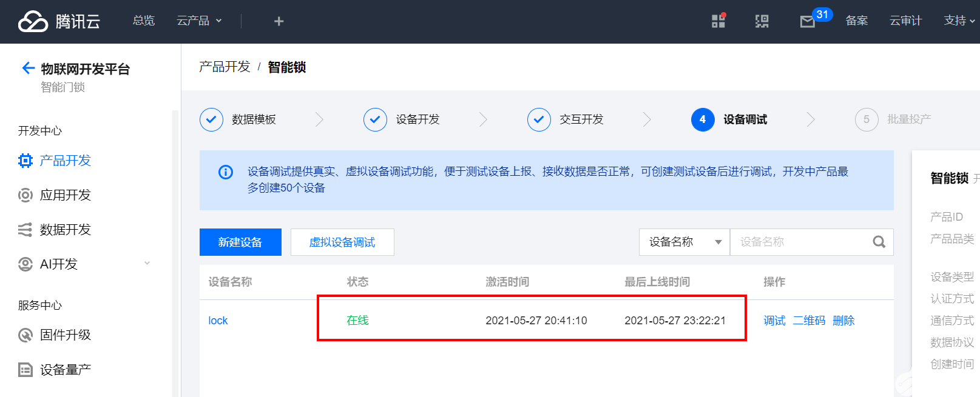This screenshot has height=397, width=980.
Task: Click the 设备开发 step checkmark icon
Action: pos(375,119)
